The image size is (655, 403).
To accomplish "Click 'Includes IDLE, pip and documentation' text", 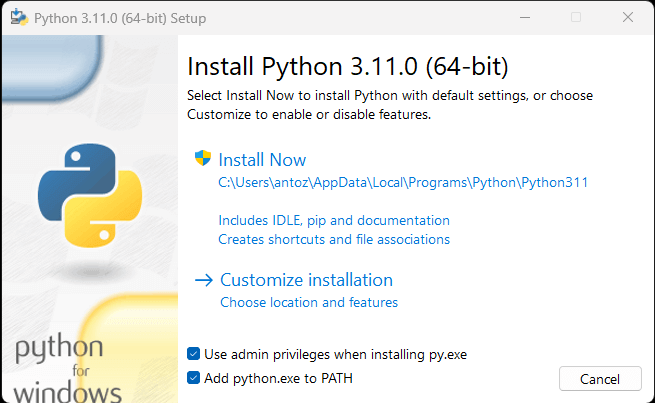I will coord(334,221).
